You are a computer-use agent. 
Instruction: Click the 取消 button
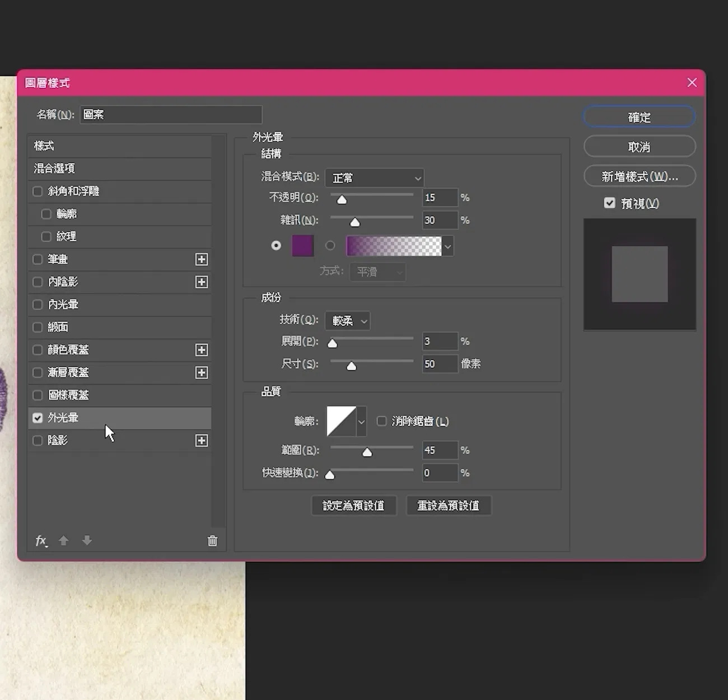[x=640, y=147]
